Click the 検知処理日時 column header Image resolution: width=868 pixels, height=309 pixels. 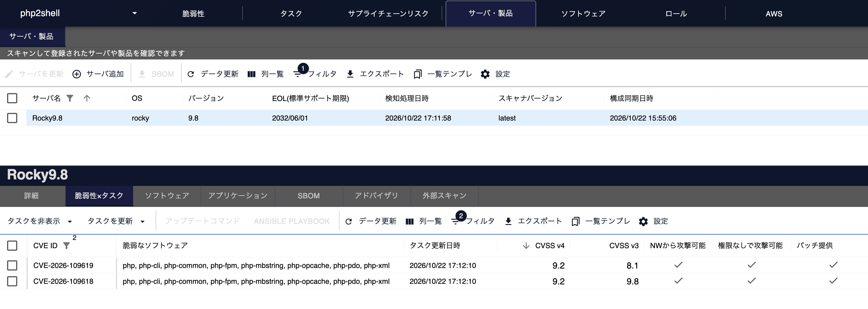click(x=407, y=98)
